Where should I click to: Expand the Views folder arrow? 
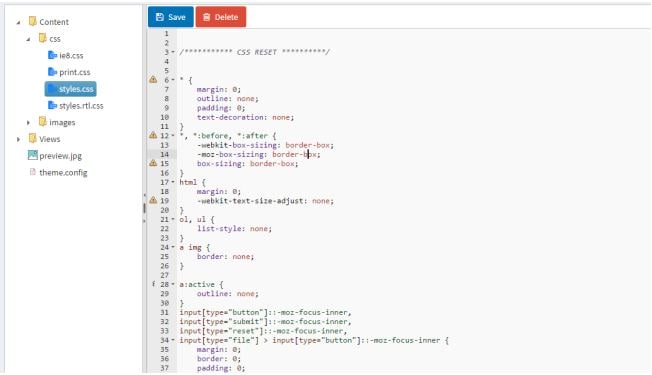click(x=18, y=139)
